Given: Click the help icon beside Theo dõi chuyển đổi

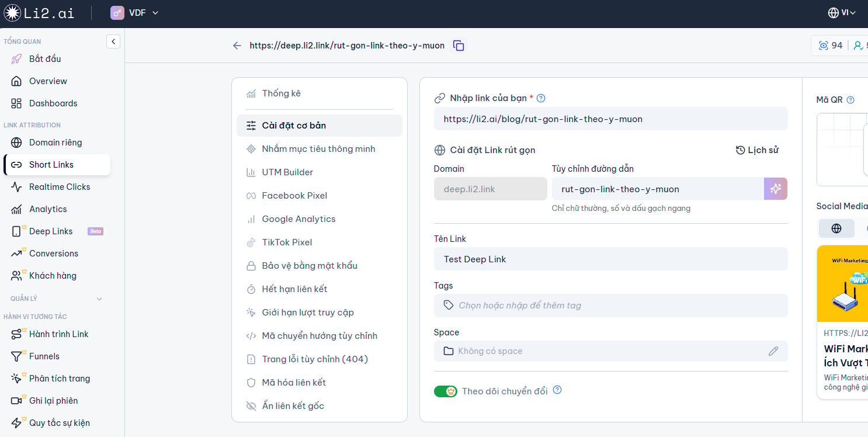Looking at the screenshot, I should (x=557, y=390).
